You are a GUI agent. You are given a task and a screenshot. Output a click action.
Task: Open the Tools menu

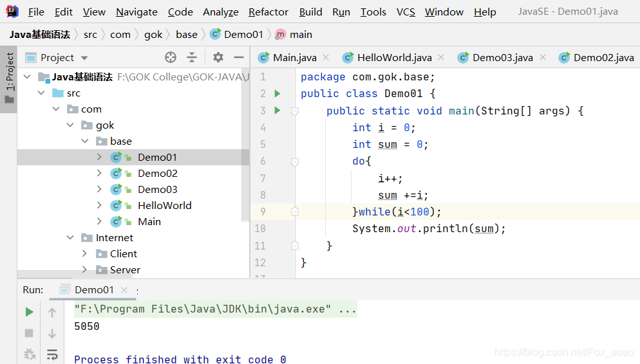point(373,12)
